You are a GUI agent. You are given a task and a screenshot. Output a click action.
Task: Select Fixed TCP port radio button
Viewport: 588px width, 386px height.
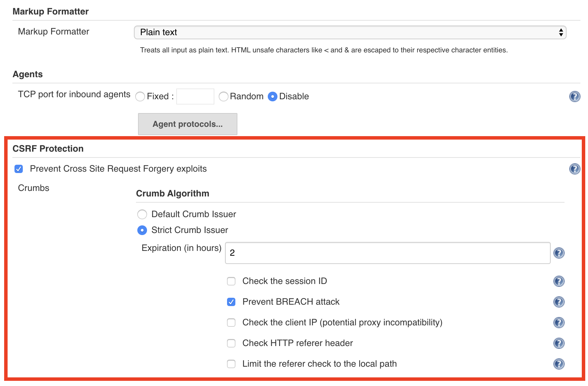(x=140, y=96)
